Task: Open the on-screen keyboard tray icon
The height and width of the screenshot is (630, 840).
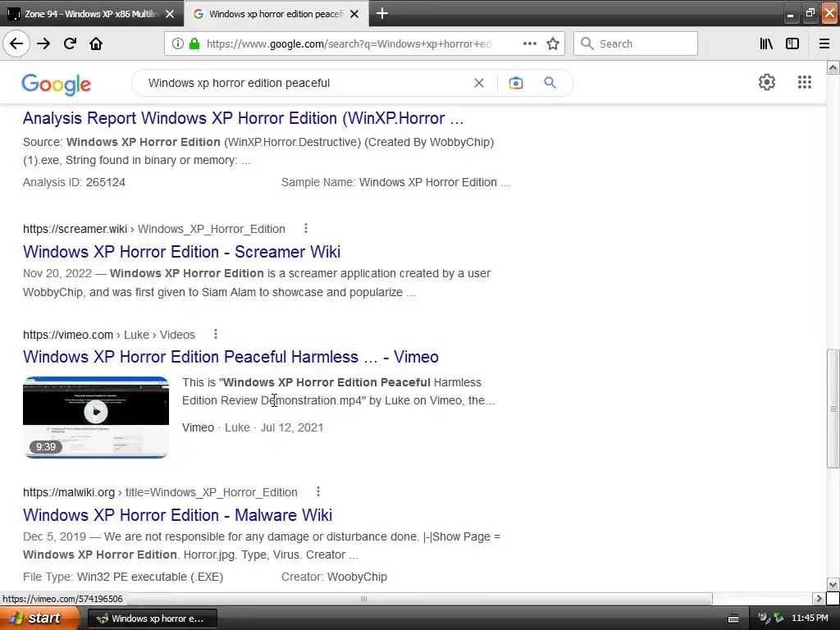Action: 733,619
